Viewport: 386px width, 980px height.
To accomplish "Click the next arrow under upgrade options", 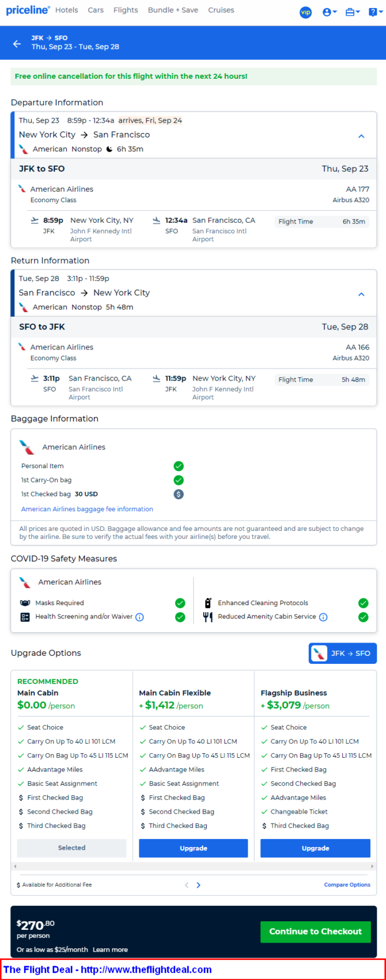I will coord(199,885).
